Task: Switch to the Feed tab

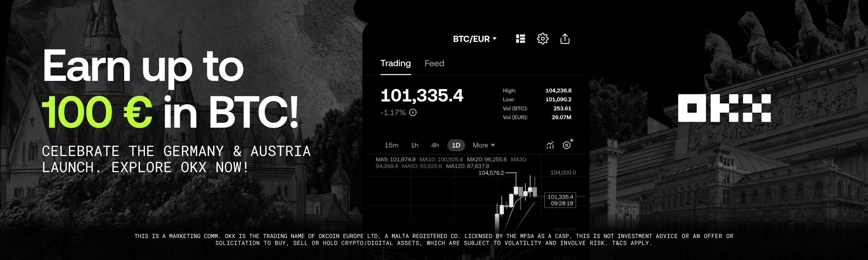Action: tap(434, 63)
